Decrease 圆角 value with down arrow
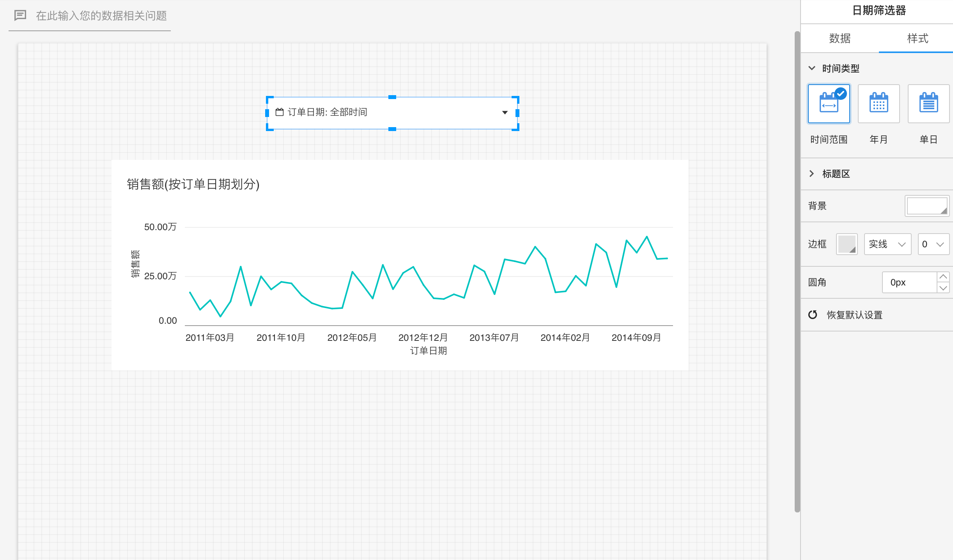Screen dimensions: 953x560 (x=943, y=288)
